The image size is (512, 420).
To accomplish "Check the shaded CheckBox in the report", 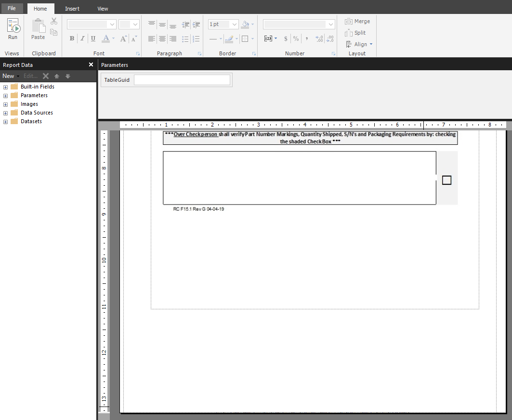I will tap(446, 180).
